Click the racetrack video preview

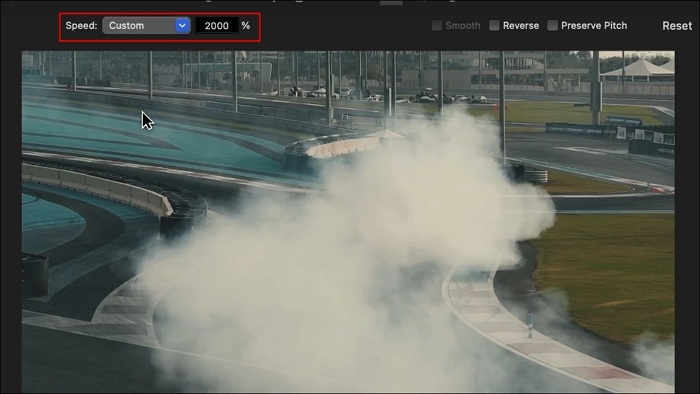tap(348, 222)
